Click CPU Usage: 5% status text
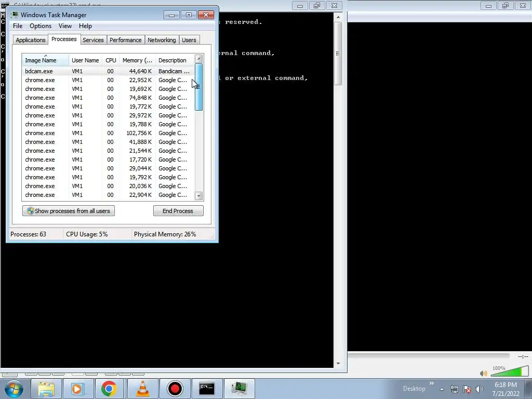 click(x=87, y=234)
